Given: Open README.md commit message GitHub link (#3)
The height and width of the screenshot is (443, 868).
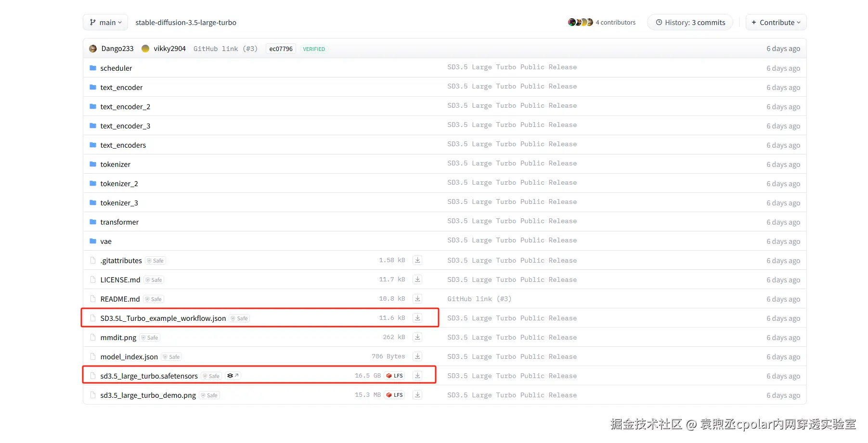Looking at the screenshot, I should click(479, 299).
